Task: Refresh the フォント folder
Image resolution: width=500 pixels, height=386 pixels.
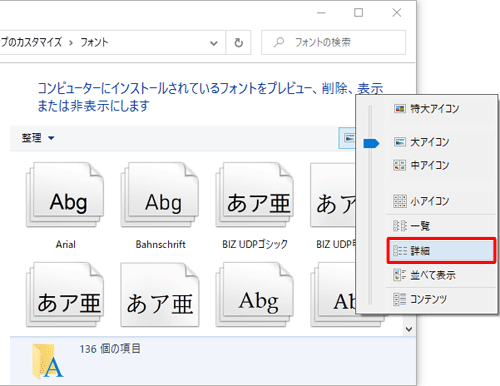Action: pyautogui.click(x=238, y=43)
